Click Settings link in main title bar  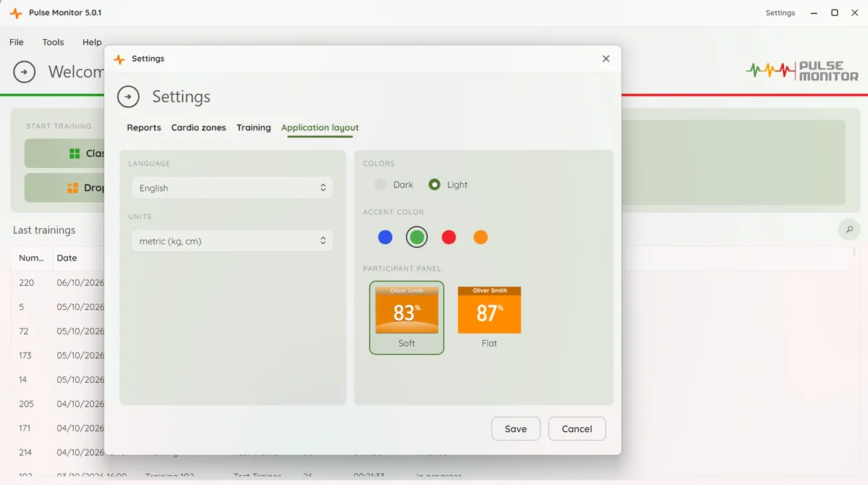click(x=780, y=13)
